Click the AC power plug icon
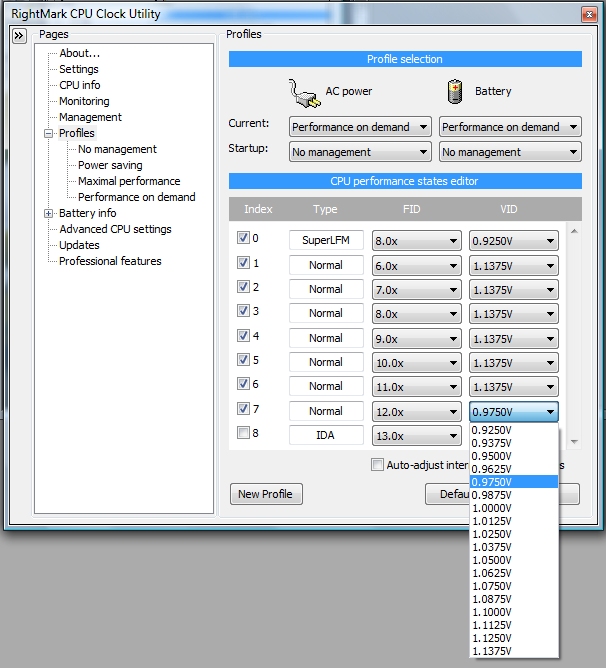The height and width of the screenshot is (668, 606). tap(304, 93)
